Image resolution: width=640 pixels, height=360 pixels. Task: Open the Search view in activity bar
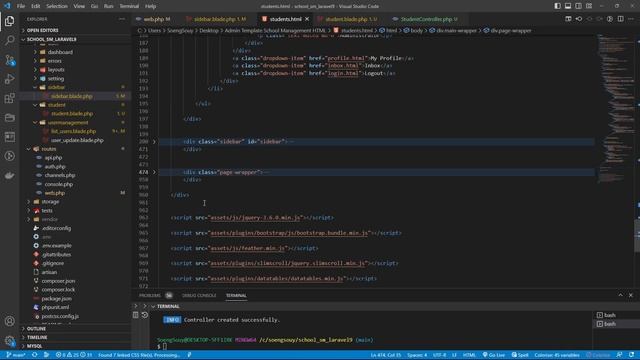pyautogui.click(x=9, y=40)
